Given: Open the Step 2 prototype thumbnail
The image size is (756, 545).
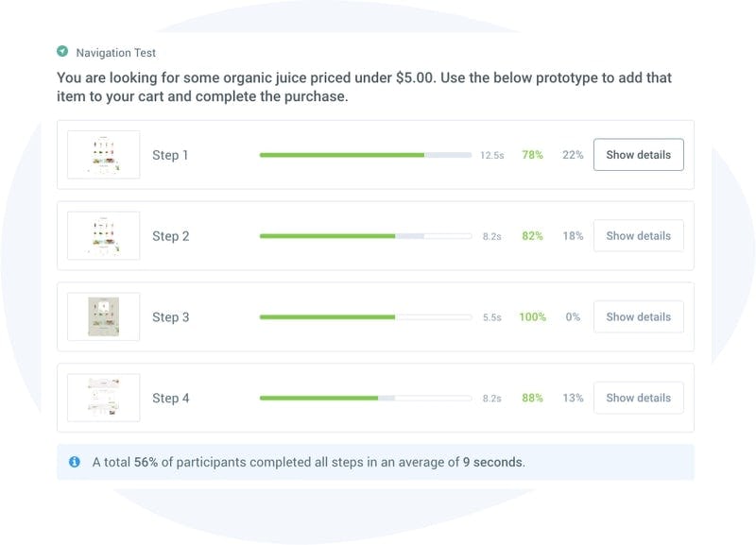Looking at the screenshot, I should [x=104, y=236].
